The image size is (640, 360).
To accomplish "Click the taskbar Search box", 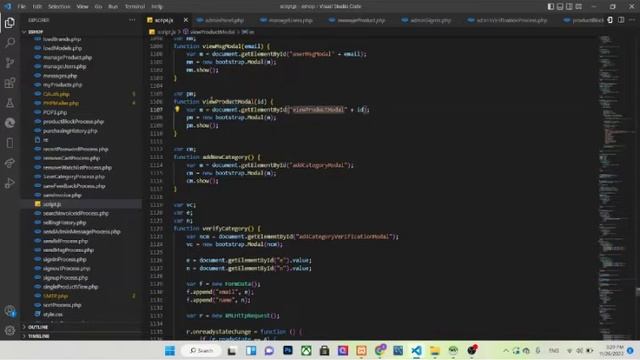I will click(x=202, y=350).
